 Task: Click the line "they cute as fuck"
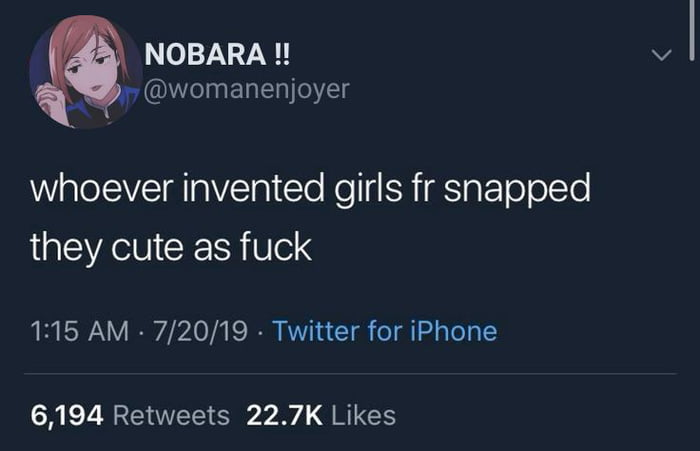[171, 247]
